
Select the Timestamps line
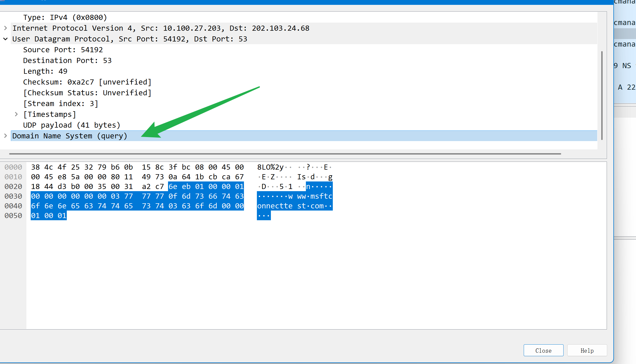click(50, 114)
